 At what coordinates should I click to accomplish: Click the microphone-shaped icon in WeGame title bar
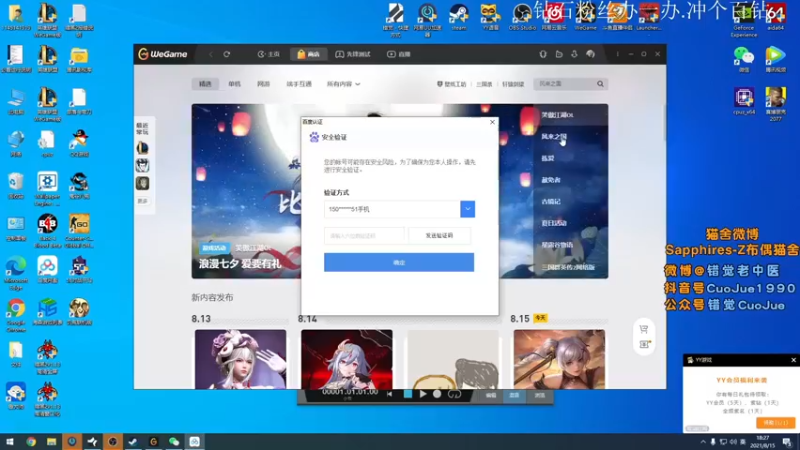[x=543, y=54]
